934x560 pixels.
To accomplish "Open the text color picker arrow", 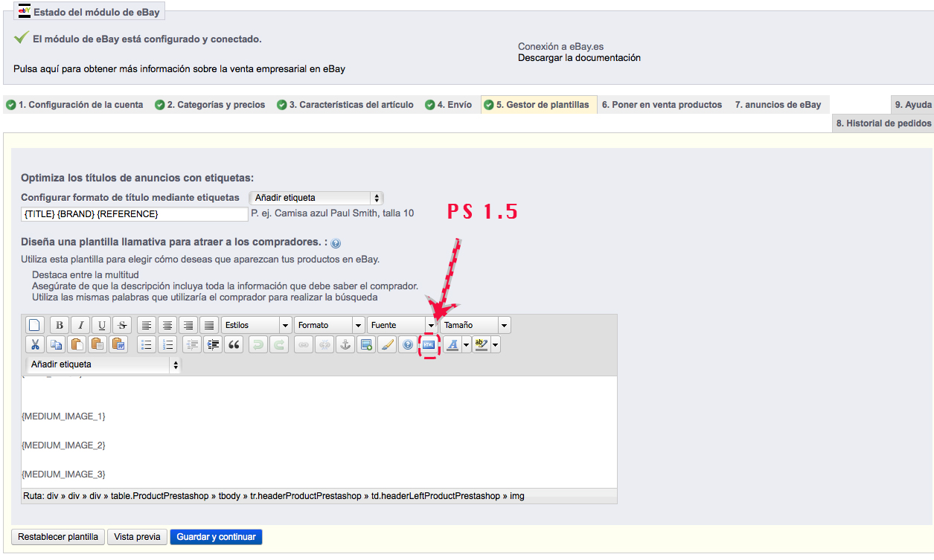I will (x=466, y=344).
